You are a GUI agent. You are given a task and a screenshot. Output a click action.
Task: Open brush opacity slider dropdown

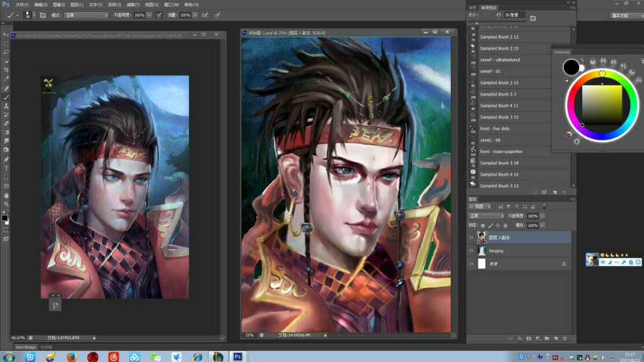point(149,15)
